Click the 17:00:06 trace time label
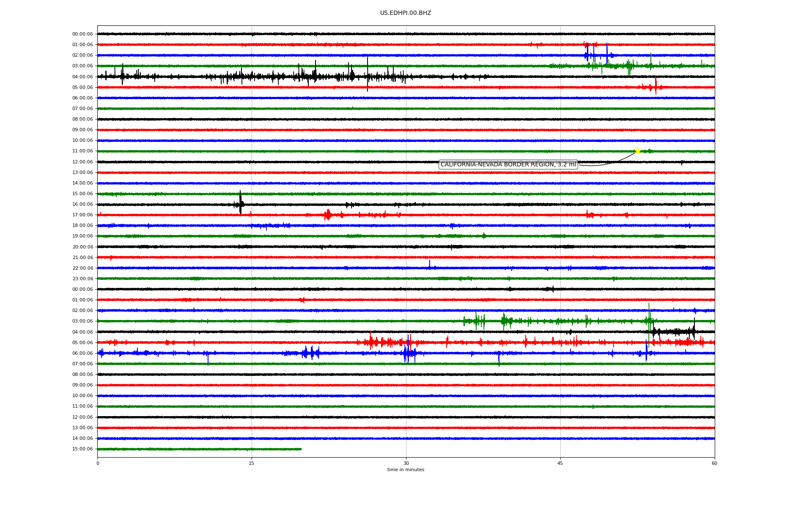812x508 pixels. click(82, 215)
